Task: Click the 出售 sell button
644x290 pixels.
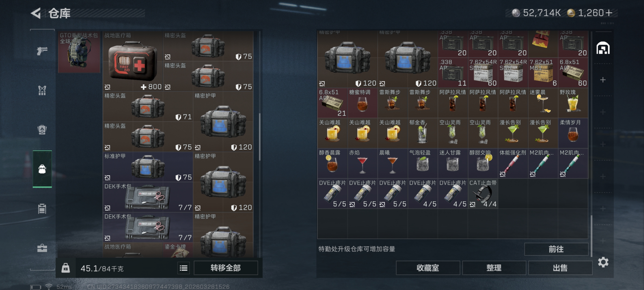Action: pos(560,268)
